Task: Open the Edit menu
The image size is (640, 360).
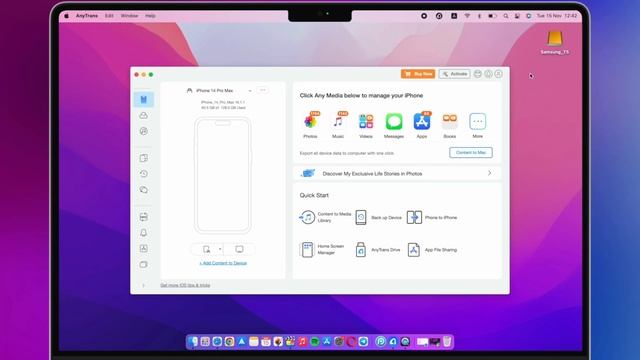Action: (x=109, y=16)
